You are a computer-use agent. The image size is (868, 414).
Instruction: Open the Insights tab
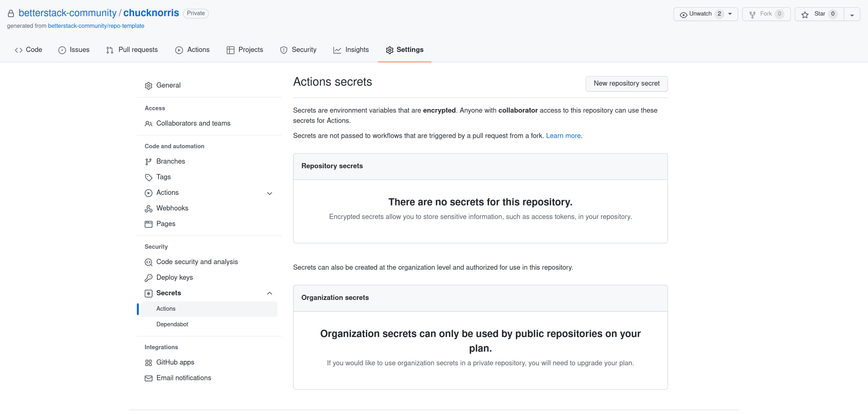coord(357,49)
